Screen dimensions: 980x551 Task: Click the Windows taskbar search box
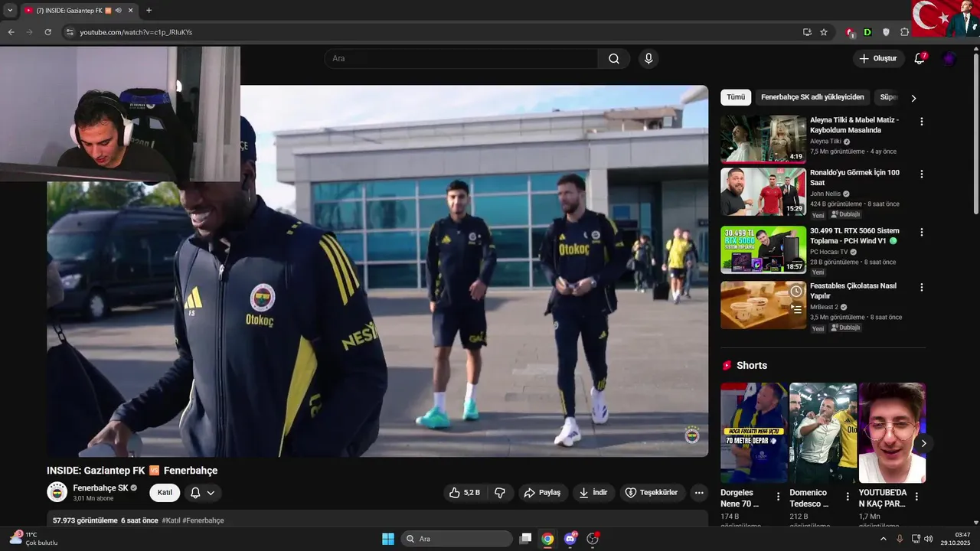coord(457,539)
